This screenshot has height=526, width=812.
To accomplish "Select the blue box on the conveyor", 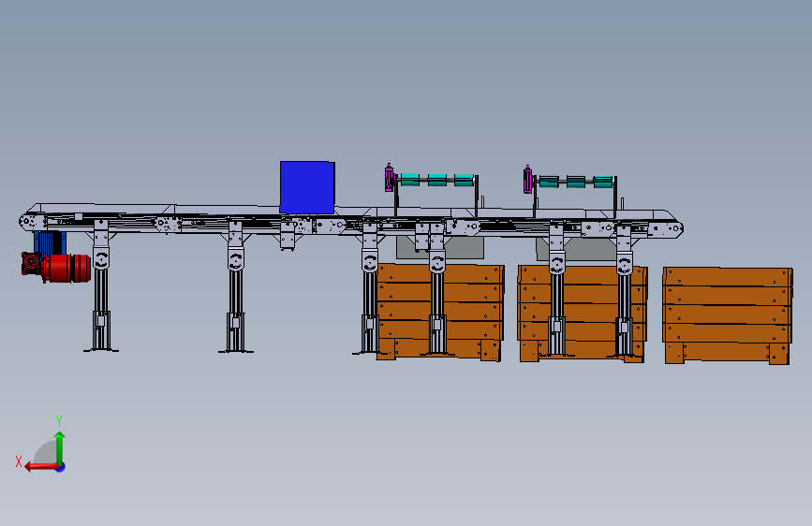I will coord(307,187).
